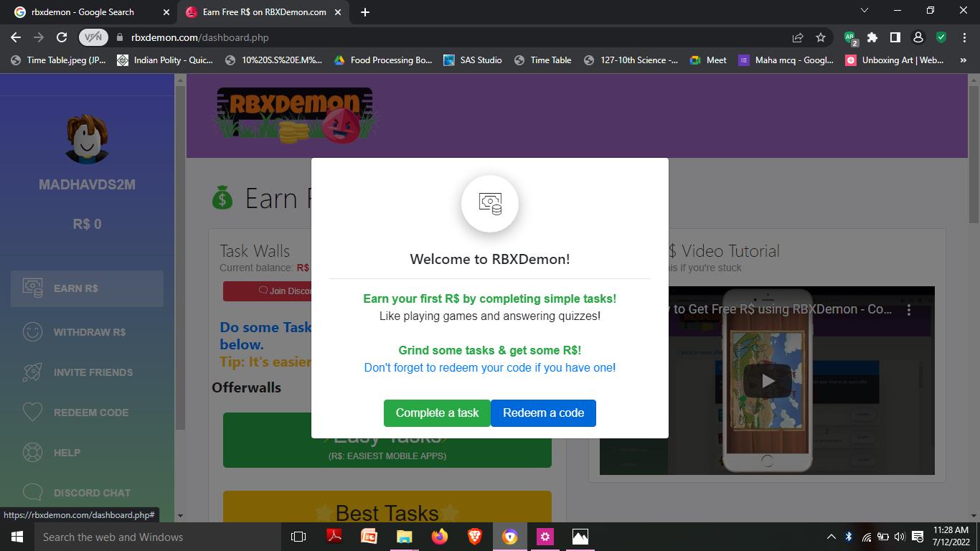The height and width of the screenshot is (551, 980).
Task: Bookmark this page with star icon
Action: (820, 37)
